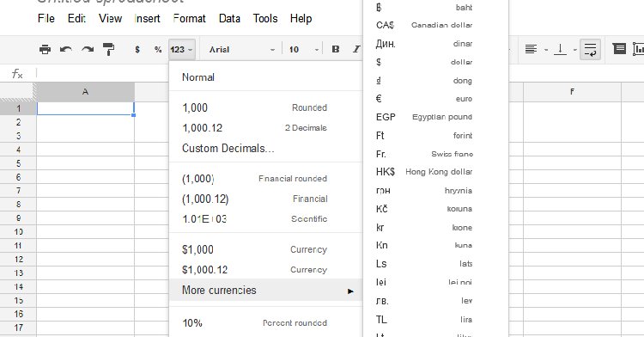Select krone currency
The width and height of the screenshot is (644, 337).
435,227
